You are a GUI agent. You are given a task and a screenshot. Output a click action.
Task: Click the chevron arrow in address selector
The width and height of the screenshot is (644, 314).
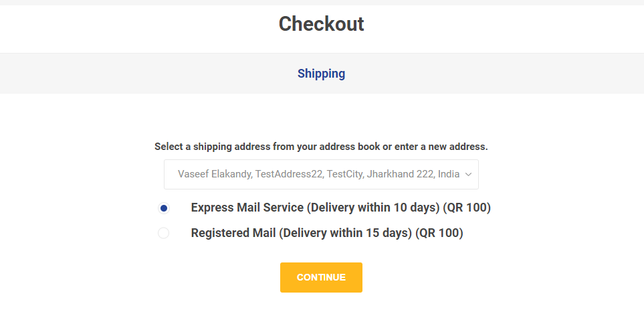coord(468,174)
